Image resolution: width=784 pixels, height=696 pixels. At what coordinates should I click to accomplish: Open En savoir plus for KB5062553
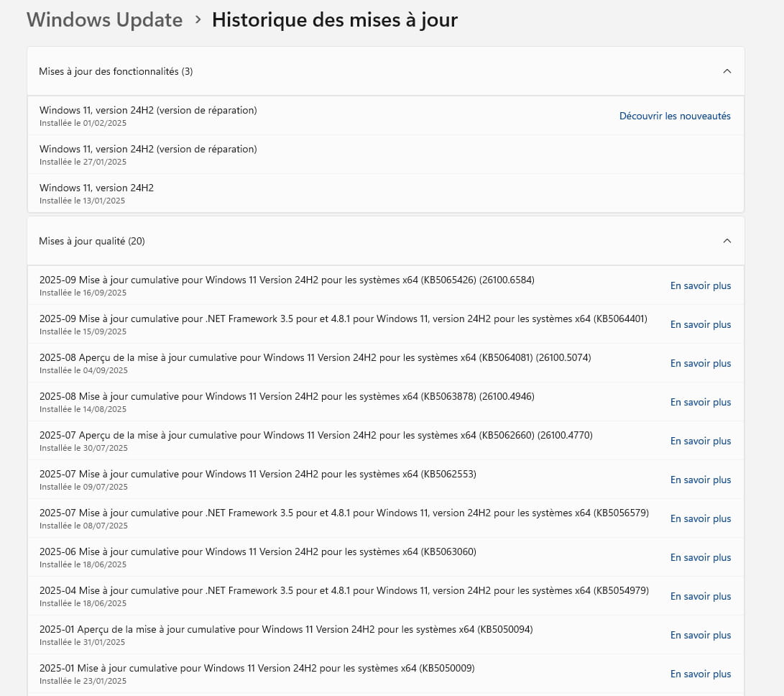click(x=701, y=480)
